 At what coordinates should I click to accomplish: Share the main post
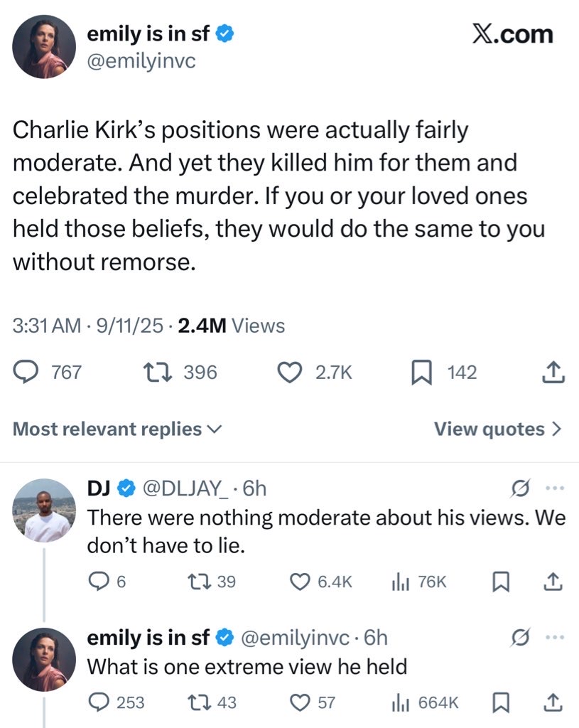(x=553, y=372)
